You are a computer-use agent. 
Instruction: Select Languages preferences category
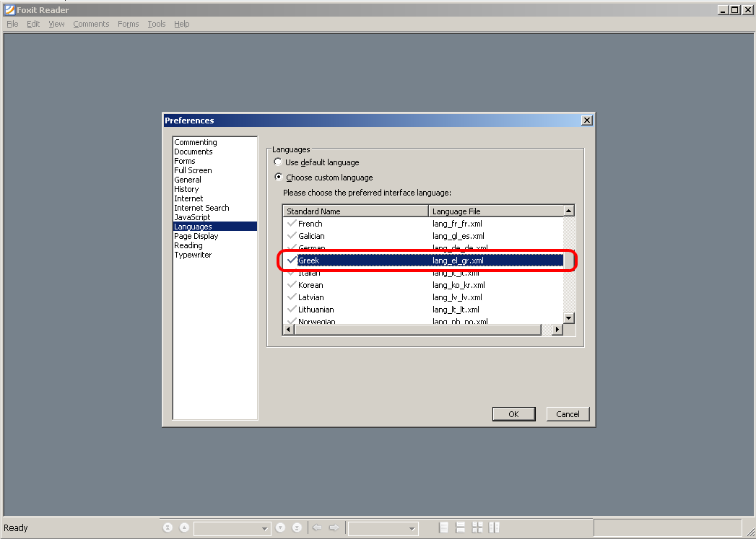215,227
